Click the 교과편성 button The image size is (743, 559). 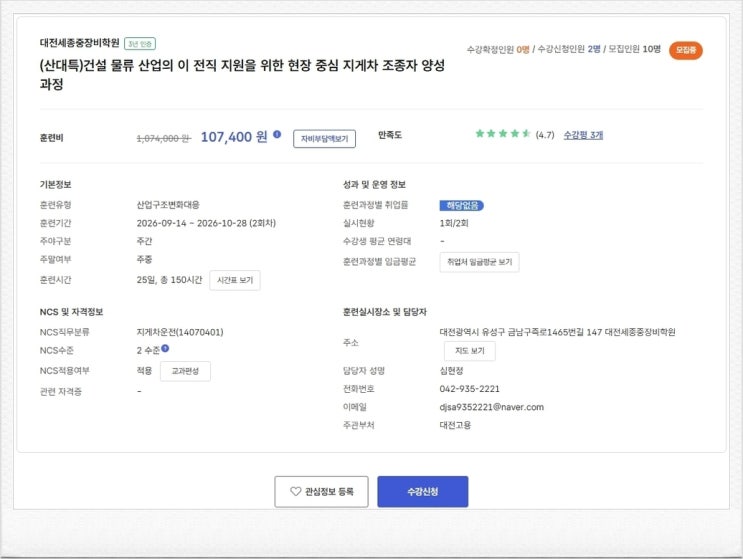(185, 371)
